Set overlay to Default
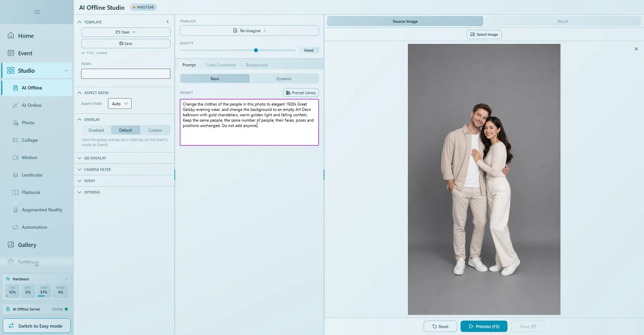644x335 pixels. pos(126,130)
